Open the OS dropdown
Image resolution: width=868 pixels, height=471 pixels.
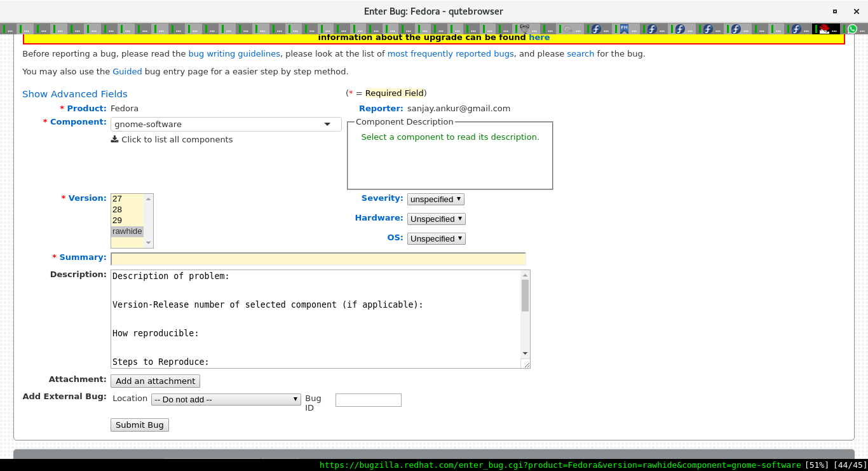pyautogui.click(x=436, y=238)
